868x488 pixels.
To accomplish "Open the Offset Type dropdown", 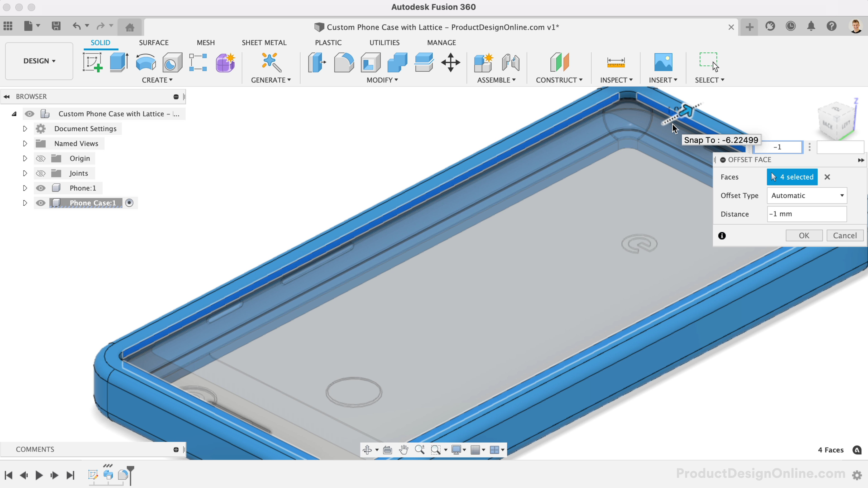I will (x=807, y=195).
